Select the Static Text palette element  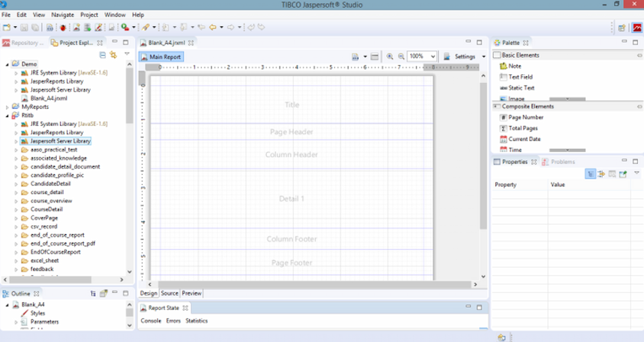point(517,88)
